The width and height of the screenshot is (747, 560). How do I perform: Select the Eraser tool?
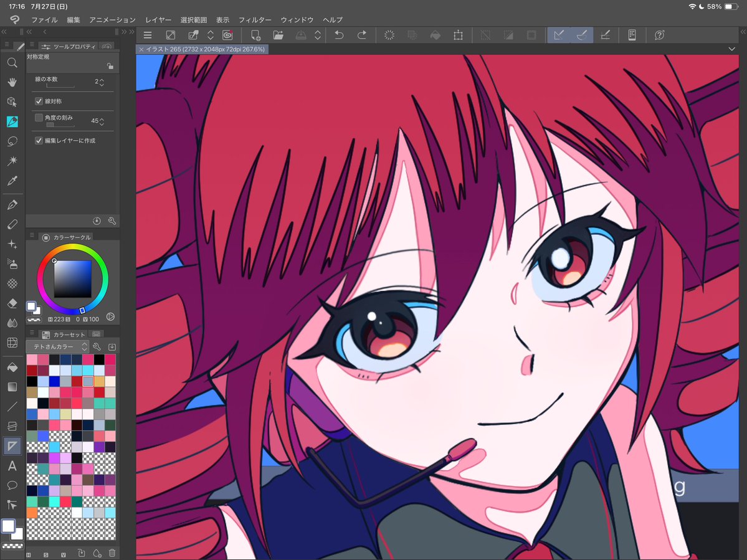coord(12,303)
